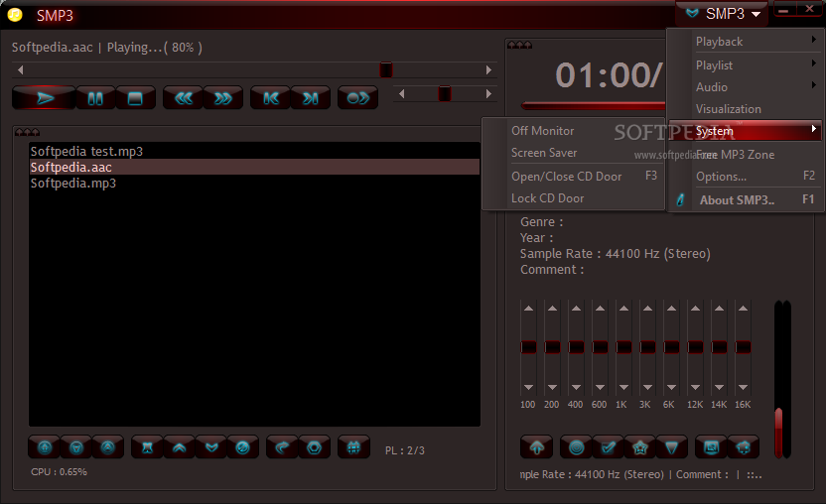
Task: Click the plain down-chevron playlist button
Action: 211,447
